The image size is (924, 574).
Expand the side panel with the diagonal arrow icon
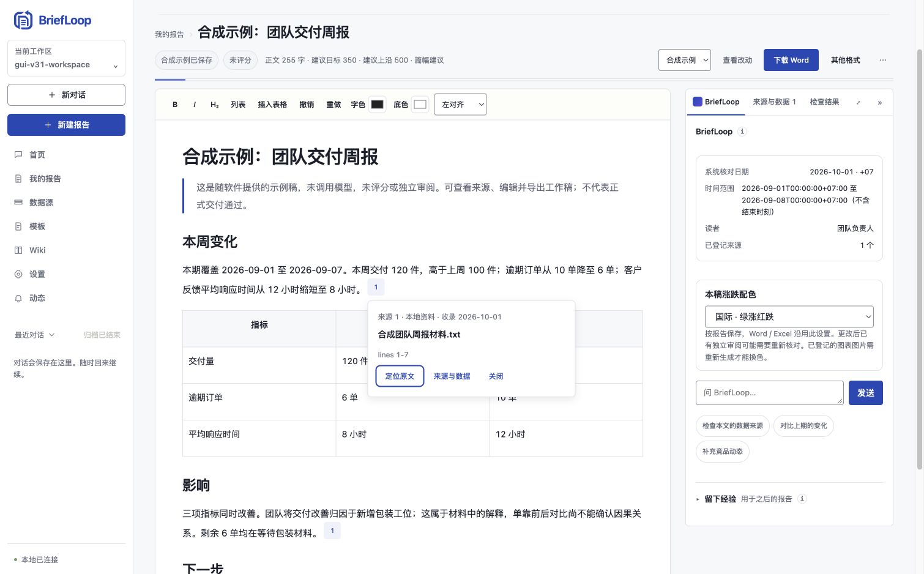[x=858, y=102]
